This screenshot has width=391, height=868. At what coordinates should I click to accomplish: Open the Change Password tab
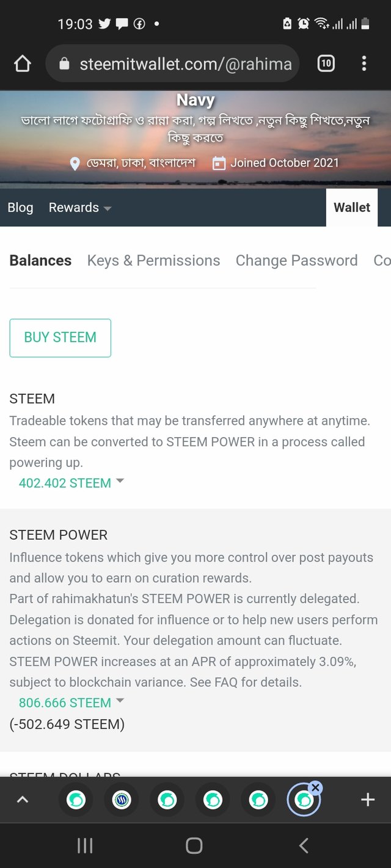tap(297, 261)
